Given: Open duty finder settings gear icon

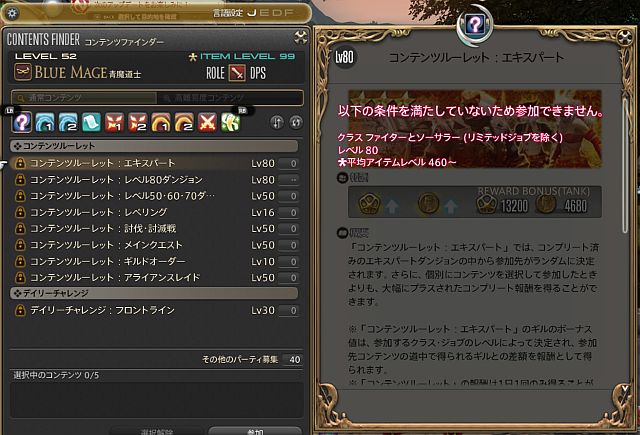Looking at the screenshot, I should point(12,13).
